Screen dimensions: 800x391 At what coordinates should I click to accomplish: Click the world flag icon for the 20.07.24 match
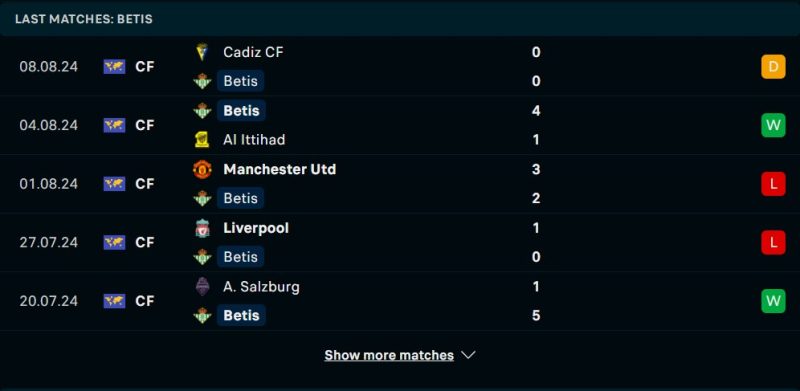tap(114, 301)
